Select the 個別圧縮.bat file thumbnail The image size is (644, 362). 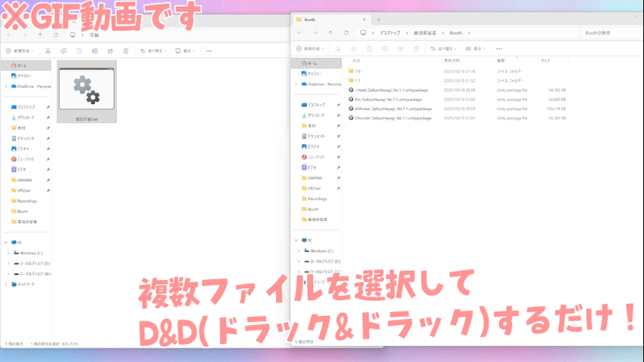(87, 91)
